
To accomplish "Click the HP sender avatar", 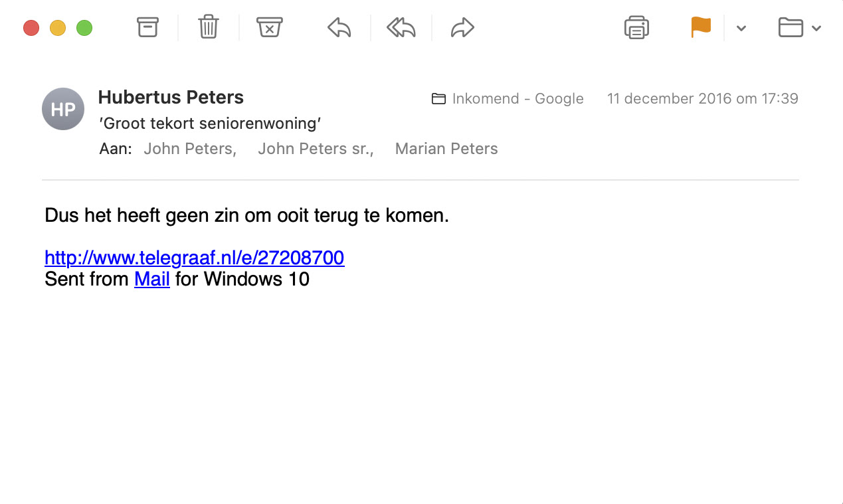I will (x=63, y=109).
